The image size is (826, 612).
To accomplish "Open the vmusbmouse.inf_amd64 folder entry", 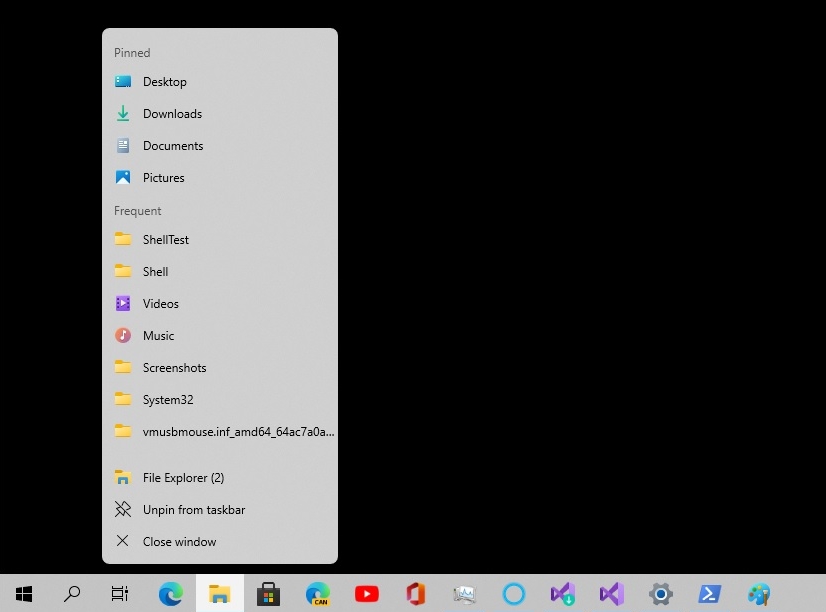I will pos(220,432).
